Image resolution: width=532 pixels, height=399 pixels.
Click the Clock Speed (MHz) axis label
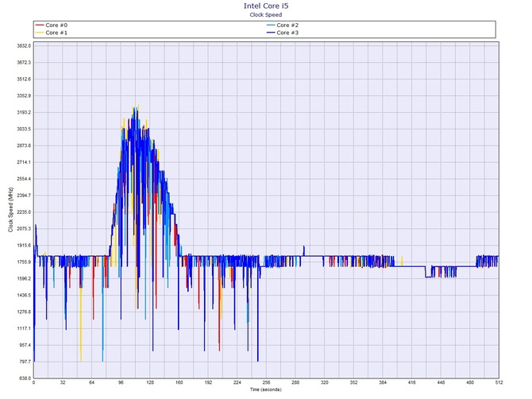click(x=10, y=210)
